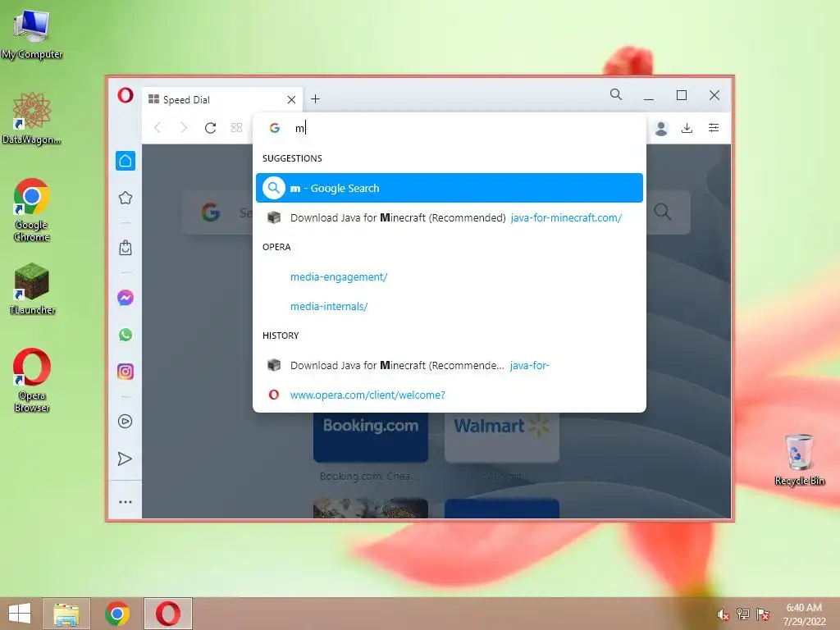Open the java-for-minecraft.com/ link
Image resolution: width=840 pixels, height=630 pixels.
click(566, 218)
